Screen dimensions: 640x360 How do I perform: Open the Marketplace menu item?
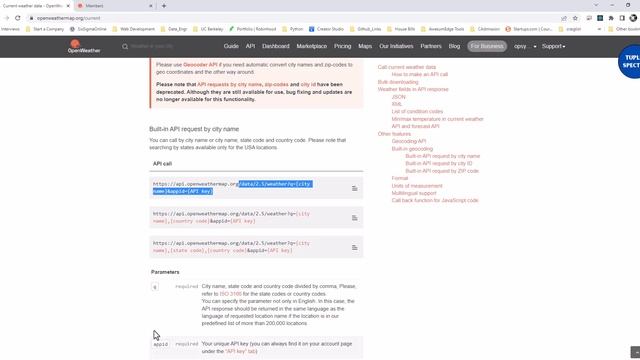click(311, 47)
